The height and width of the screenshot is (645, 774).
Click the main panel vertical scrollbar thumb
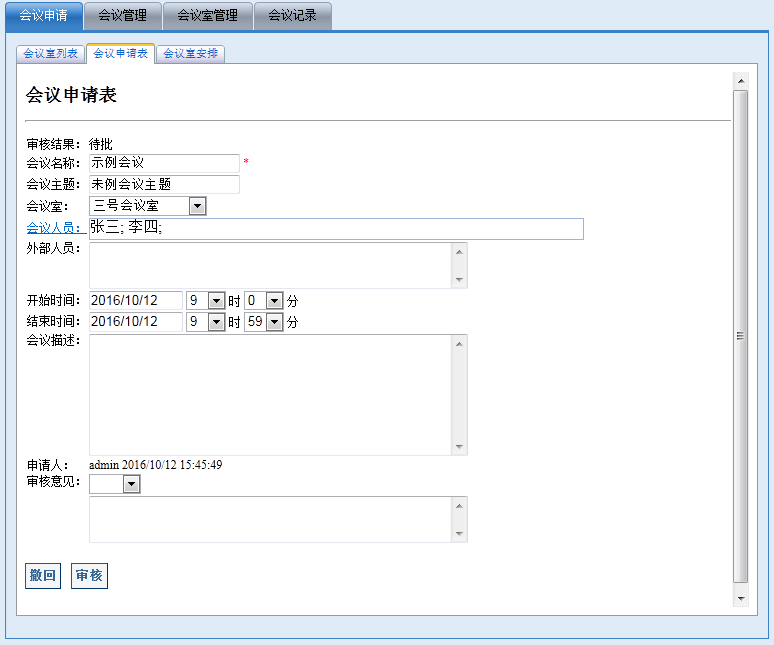pos(740,336)
